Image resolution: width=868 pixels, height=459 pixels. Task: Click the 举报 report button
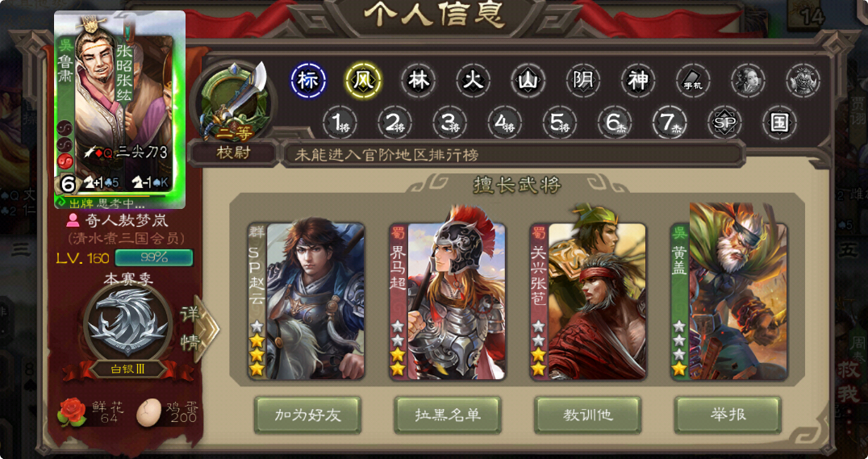(728, 415)
